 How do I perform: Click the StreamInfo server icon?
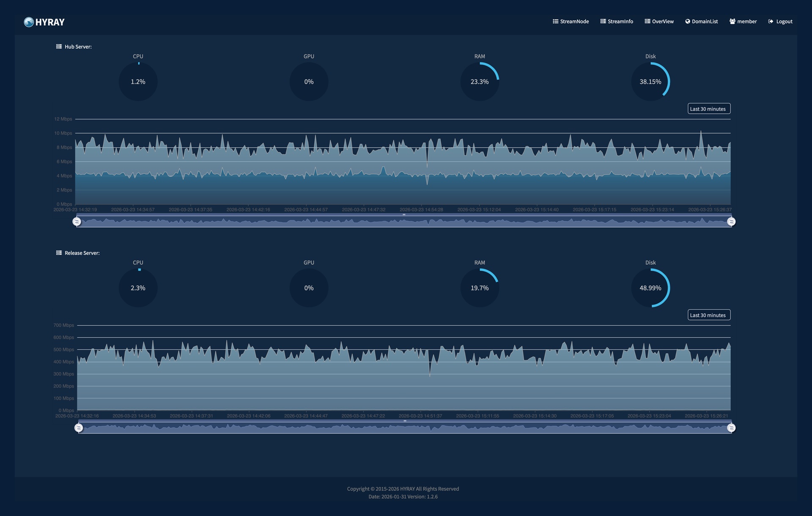click(603, 21)
